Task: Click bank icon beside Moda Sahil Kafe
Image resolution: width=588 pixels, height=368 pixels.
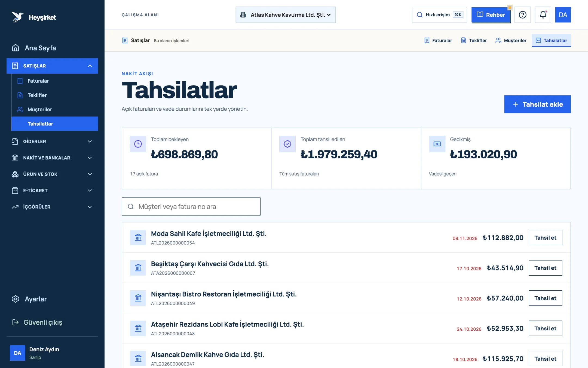Action: point(138,238)
